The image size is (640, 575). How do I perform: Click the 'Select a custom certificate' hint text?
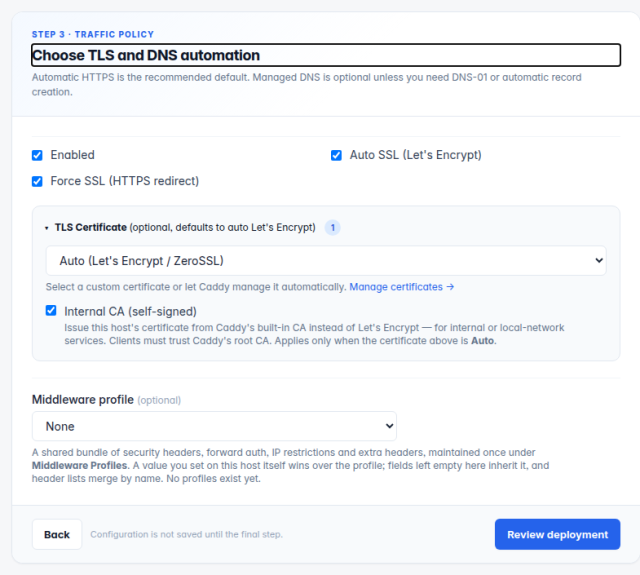196,287
